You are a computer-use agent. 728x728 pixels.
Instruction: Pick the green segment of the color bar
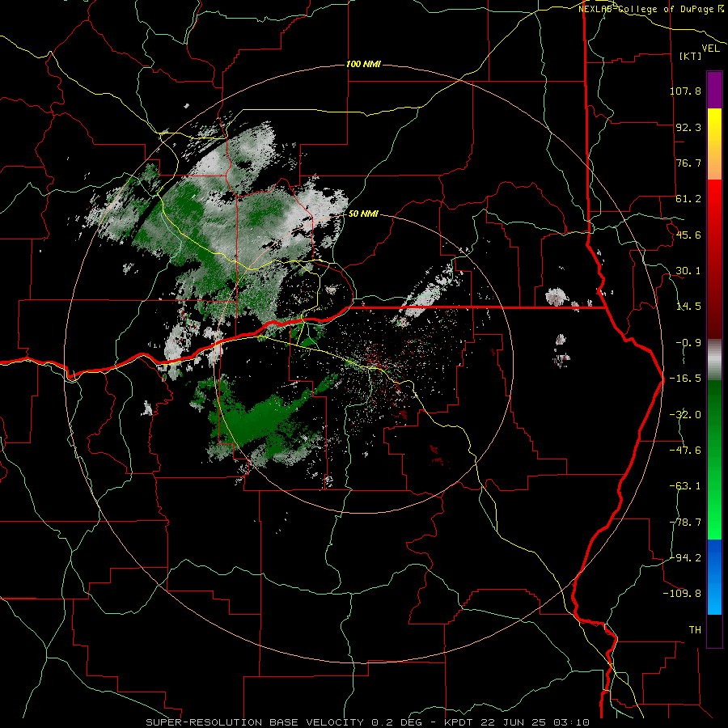coord(714,459)
